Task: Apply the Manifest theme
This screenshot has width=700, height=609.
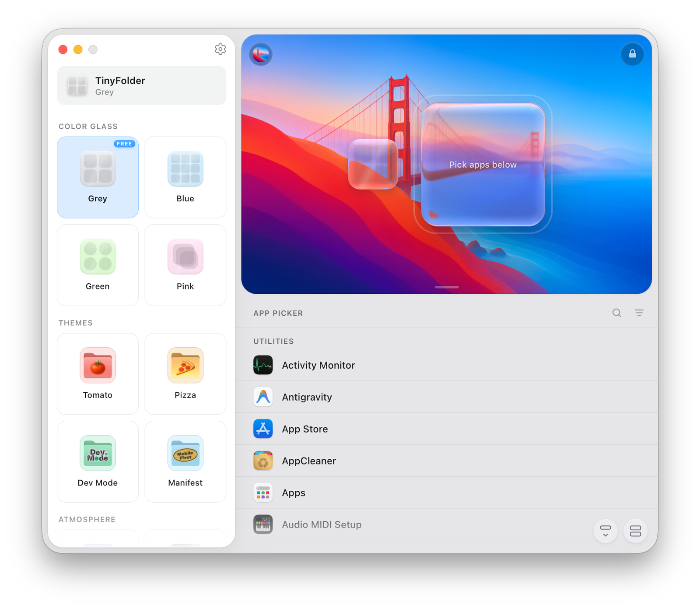Action: (185, 461)
